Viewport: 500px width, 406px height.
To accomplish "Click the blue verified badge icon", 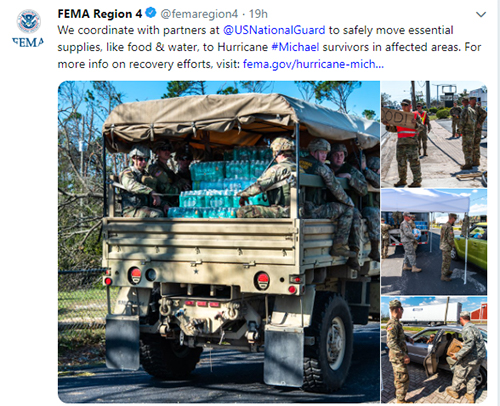I will [151, 13].
